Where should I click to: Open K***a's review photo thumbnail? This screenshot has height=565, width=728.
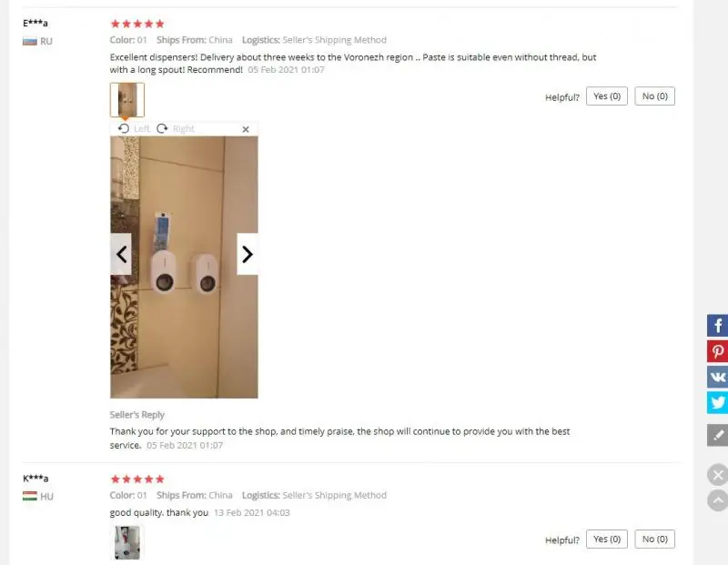pos(127,543)
